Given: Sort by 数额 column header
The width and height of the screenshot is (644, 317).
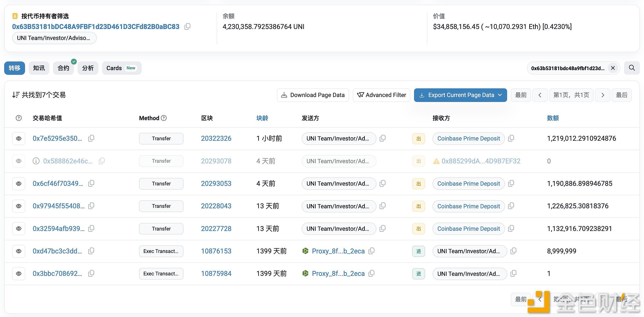Looking at the screenshot, I should (553, 118).
